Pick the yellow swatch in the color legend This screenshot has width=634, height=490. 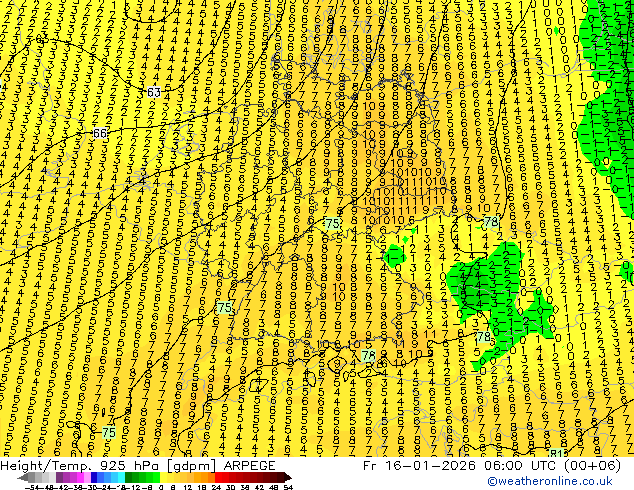tap(163, 478)
